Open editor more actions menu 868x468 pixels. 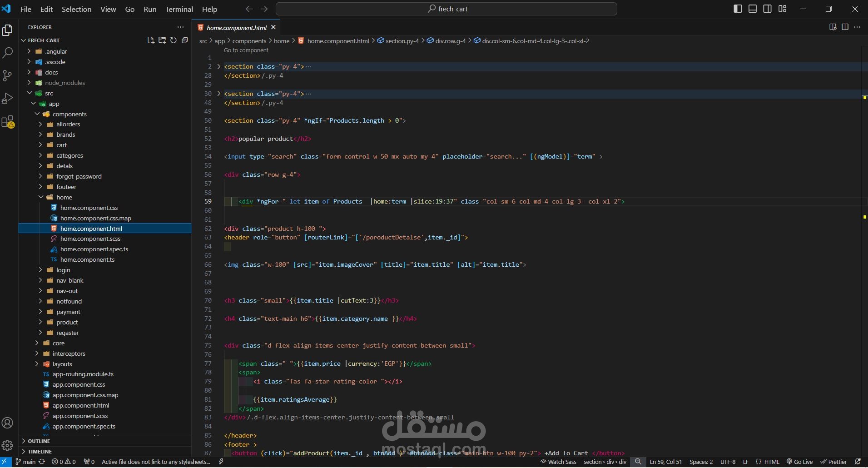[x=857, y=27]
